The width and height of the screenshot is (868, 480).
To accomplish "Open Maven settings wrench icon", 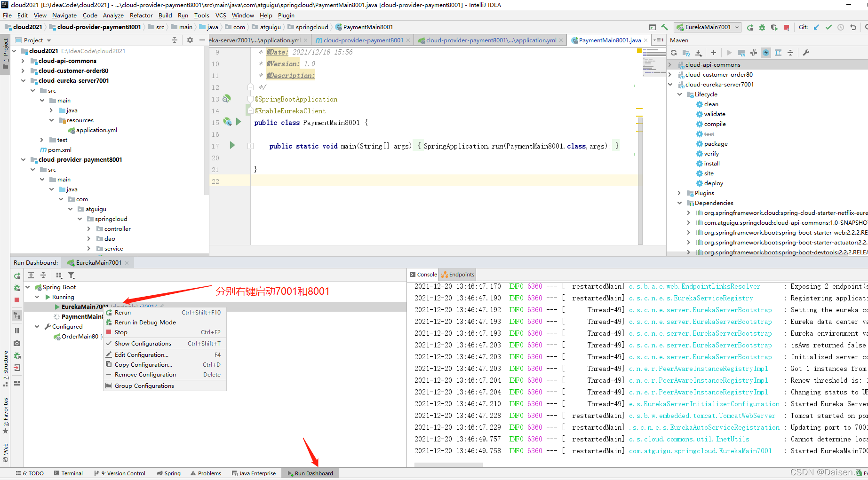I will click(x=806, y=53).
